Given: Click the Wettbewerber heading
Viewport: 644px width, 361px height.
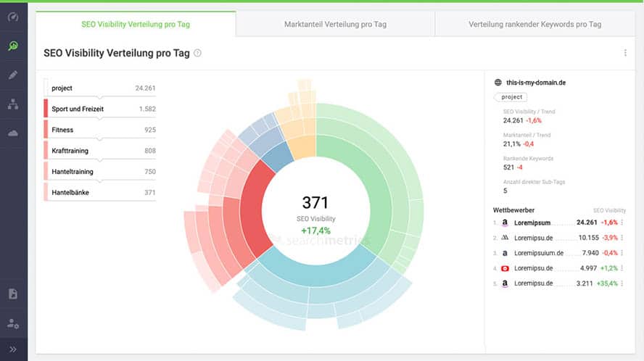Looking at the screenshot, I should tap(513, 210).
